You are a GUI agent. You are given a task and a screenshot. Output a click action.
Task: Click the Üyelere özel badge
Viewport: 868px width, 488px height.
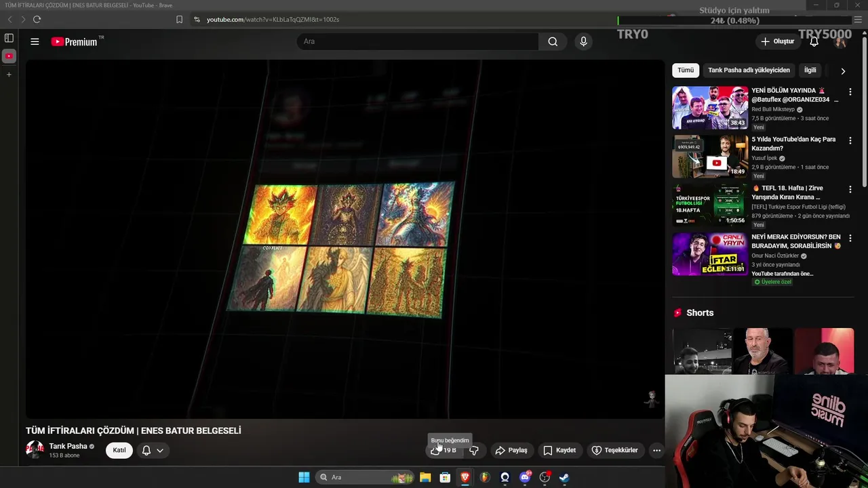772,282
